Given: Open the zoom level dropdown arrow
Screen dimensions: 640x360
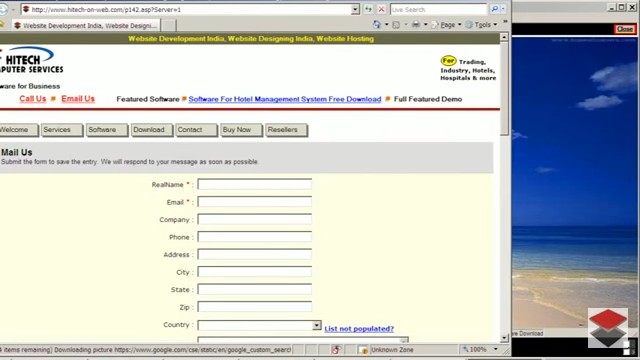Looking at the screenshot, I should pos(496,349).
